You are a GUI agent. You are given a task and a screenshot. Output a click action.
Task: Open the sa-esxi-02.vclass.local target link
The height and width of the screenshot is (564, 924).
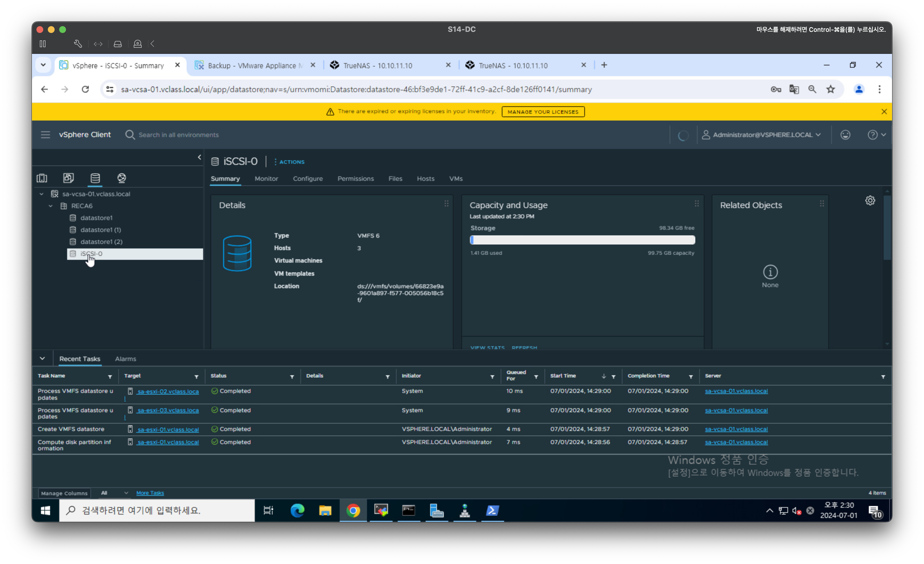click(168, 391)
